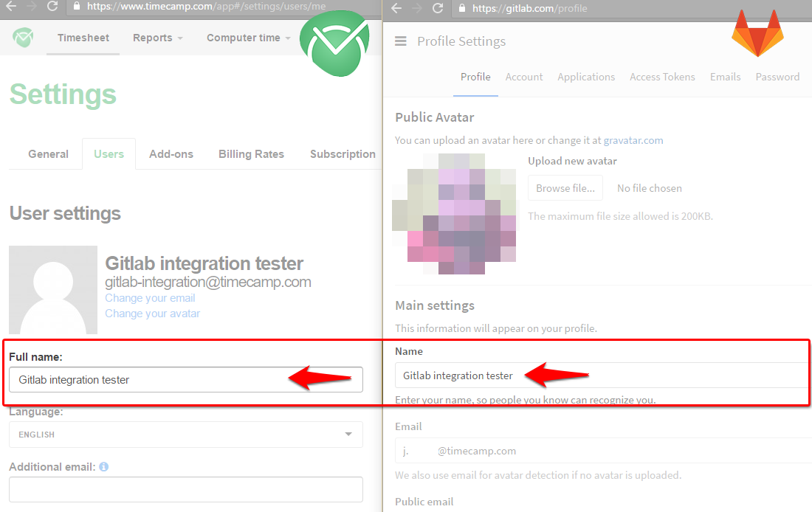
Task: Select the Users settings tab
Action: [109, 153]
